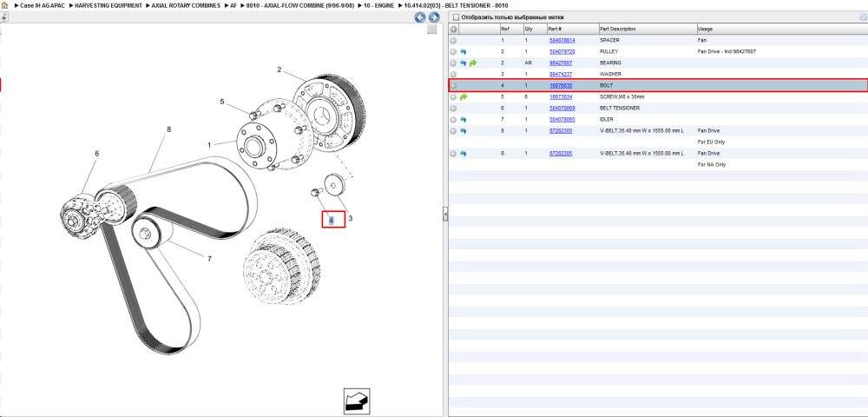Click the blue arrow icon in PULLEY row
The image size is (868, 417).
tap(464, 51)
